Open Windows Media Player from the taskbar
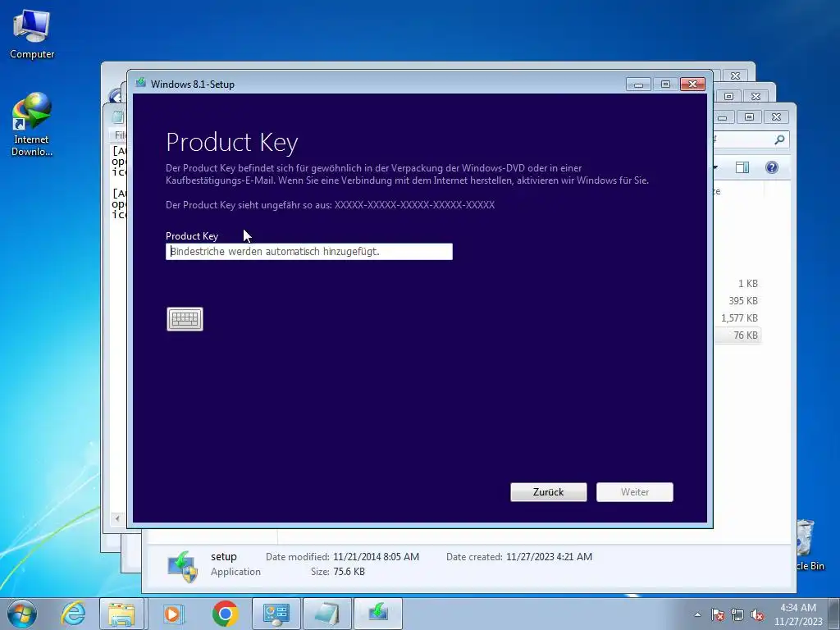 (x=173, y=614)
